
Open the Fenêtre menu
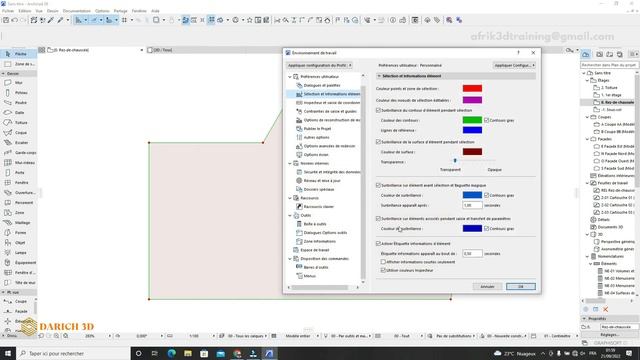pos(139,11)
